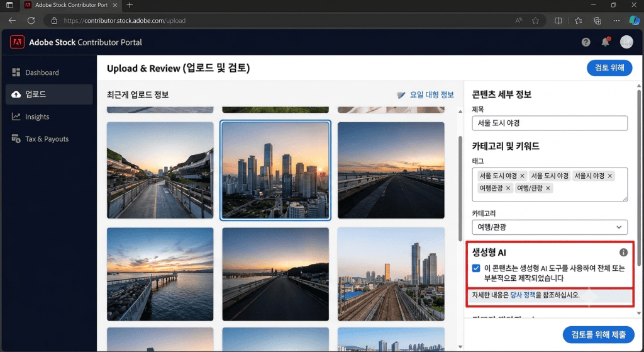Uncheck the generative AI content checkbox
Image resolution: width=644 pixels, height=352 pixels.
click(476, 268)
